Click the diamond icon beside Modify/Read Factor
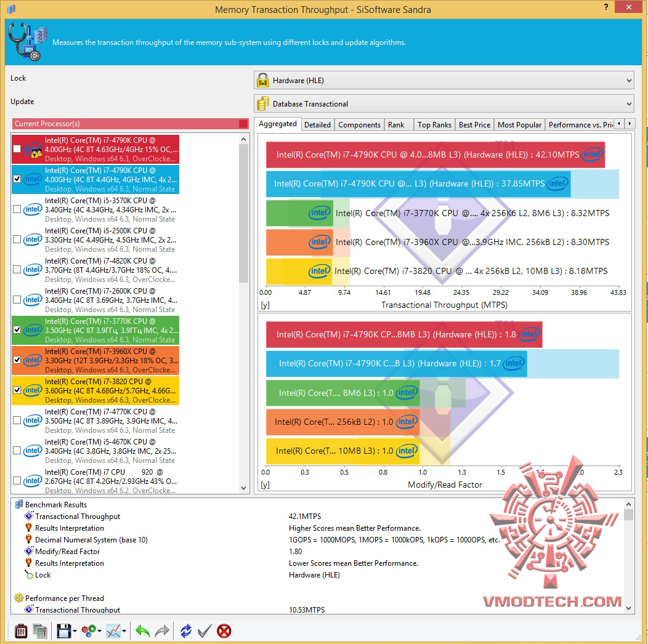The width and height of the screenshot is (648, 644). click(x=29, y=551)
